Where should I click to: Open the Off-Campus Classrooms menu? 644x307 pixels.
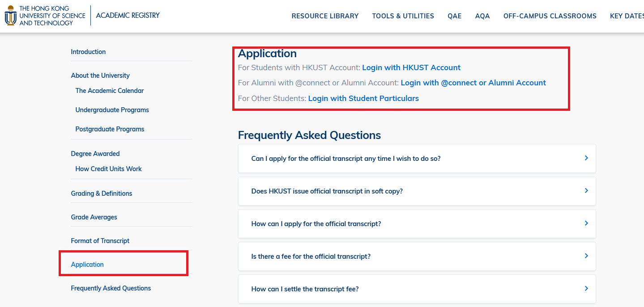click(x=550, y=16)
